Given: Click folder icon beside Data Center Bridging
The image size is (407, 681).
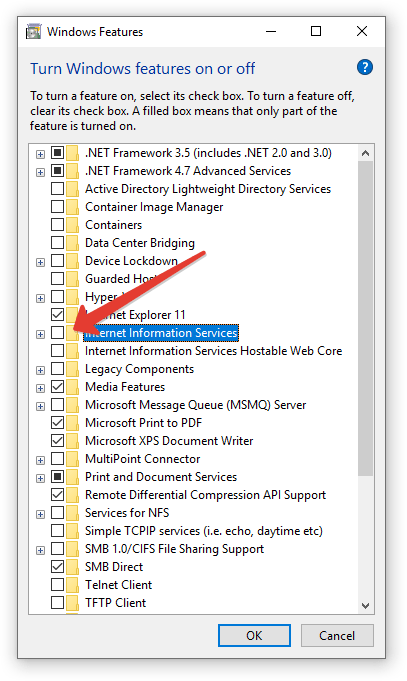Looking at the screenshot, I should click(x=73, y=243).
